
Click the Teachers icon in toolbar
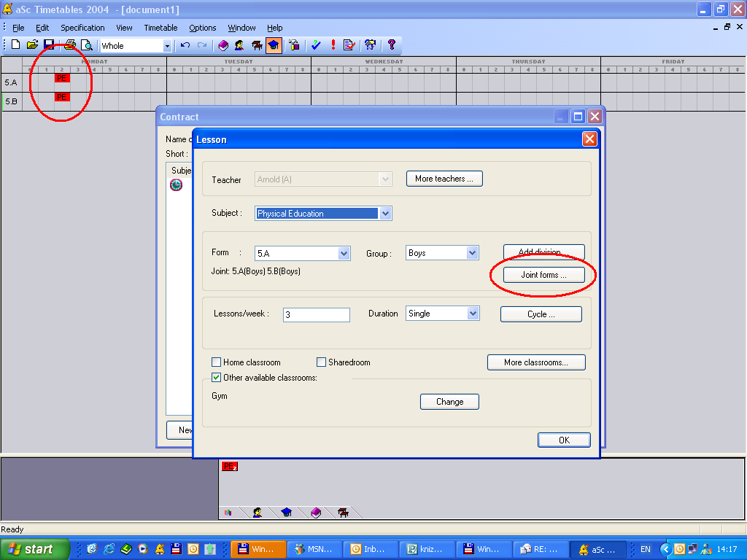(x=239, y=45)
